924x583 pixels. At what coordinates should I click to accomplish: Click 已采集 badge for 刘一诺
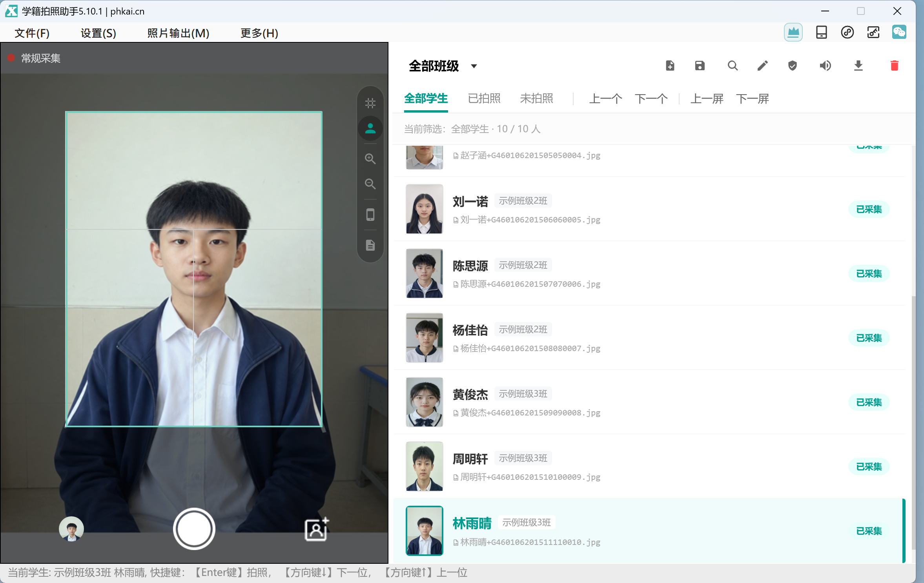coord(869,210)
